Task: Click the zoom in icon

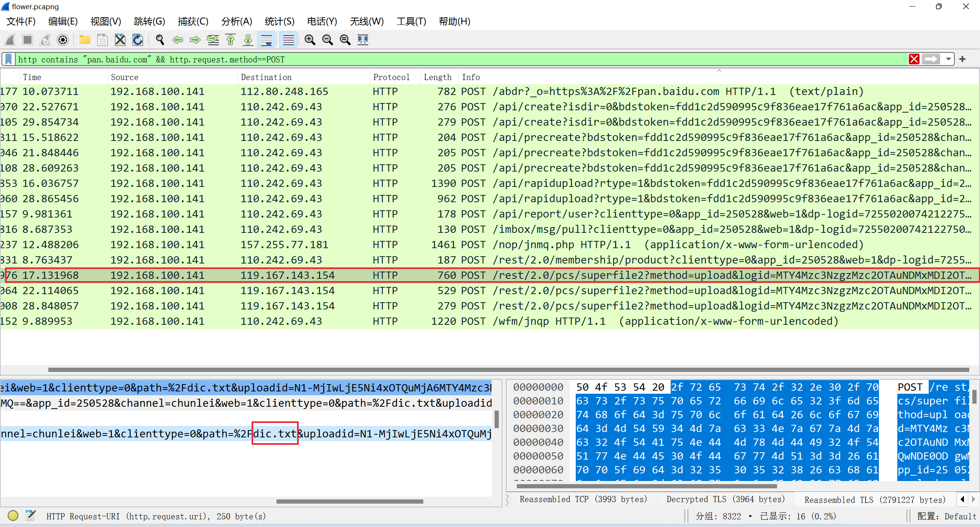Action: pos(310,40)
